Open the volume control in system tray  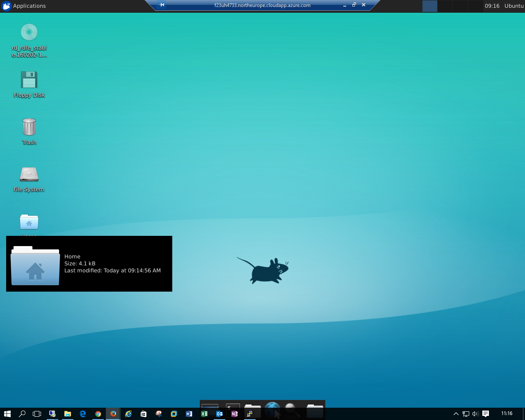click(476, 414)
